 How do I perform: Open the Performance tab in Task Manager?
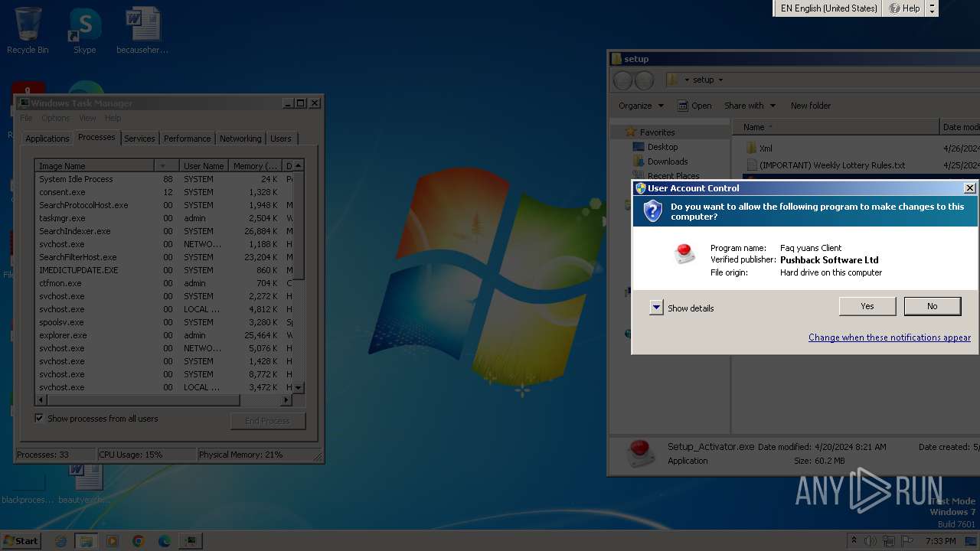pos(187,139)
